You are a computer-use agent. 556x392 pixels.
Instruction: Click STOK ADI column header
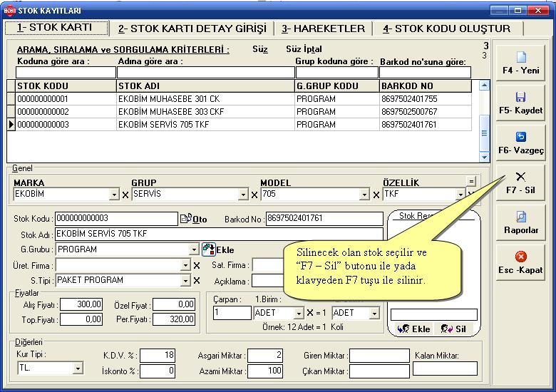[206, 86]
